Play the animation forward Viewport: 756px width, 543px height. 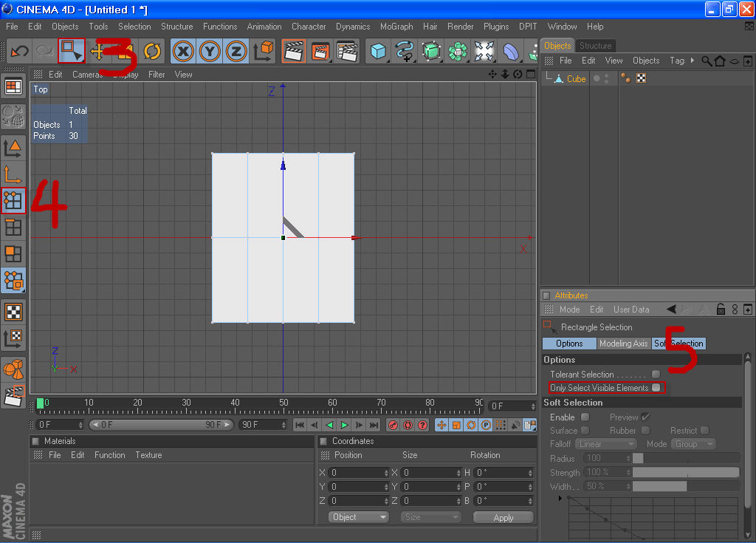point(344,425)
